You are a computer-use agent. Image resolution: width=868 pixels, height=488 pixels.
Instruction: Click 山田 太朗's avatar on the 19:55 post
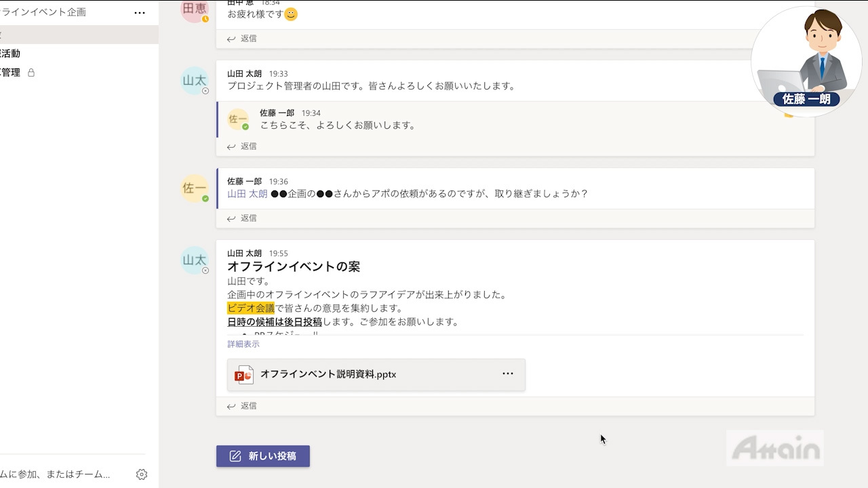pyautogui.click(x=195, y=260)
